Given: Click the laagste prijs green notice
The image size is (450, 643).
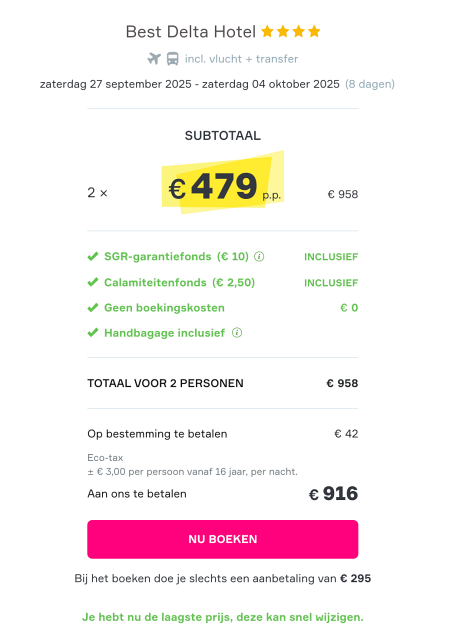Looking at the screenshot, I should click(223, 617).
